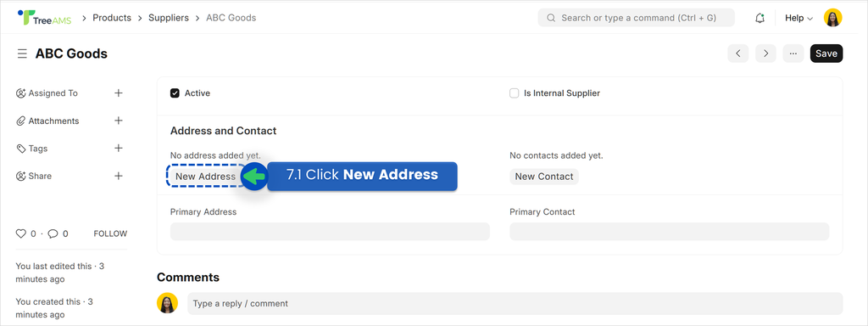This screenshot has height=326, width=868.
Task: Open the notifications bell
Action: pos(760,18)
